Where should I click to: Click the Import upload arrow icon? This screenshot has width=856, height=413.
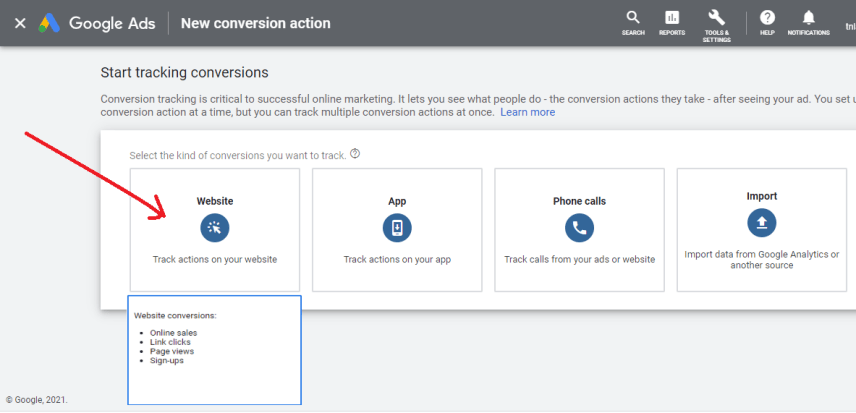click(x=762, y=223)
